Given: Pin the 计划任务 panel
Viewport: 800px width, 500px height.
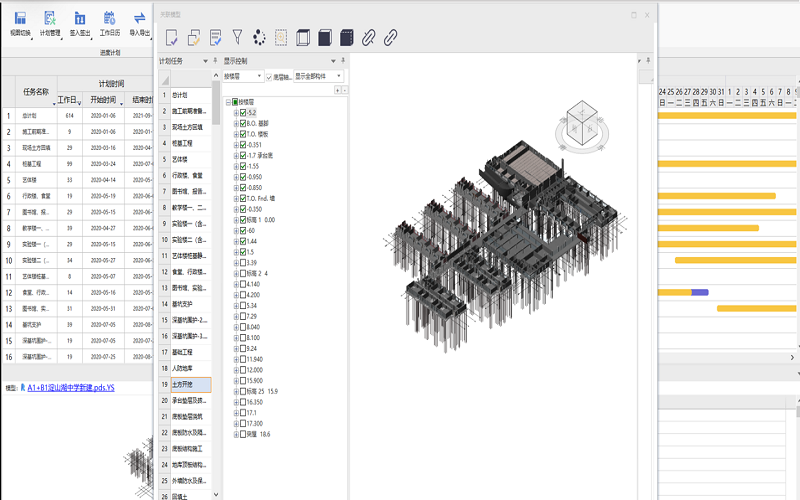Looking at the screenshot, I should click(x=215, y=61).
